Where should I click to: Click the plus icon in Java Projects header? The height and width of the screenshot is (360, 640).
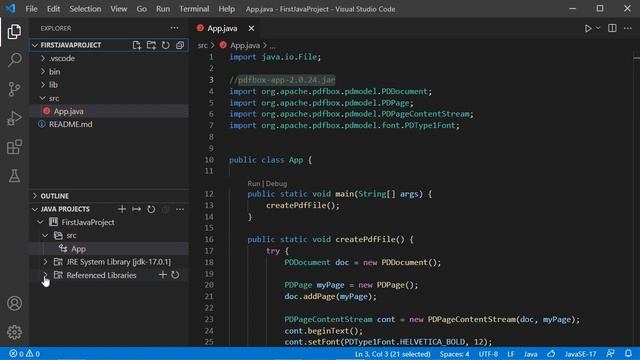tap(122, 209)
